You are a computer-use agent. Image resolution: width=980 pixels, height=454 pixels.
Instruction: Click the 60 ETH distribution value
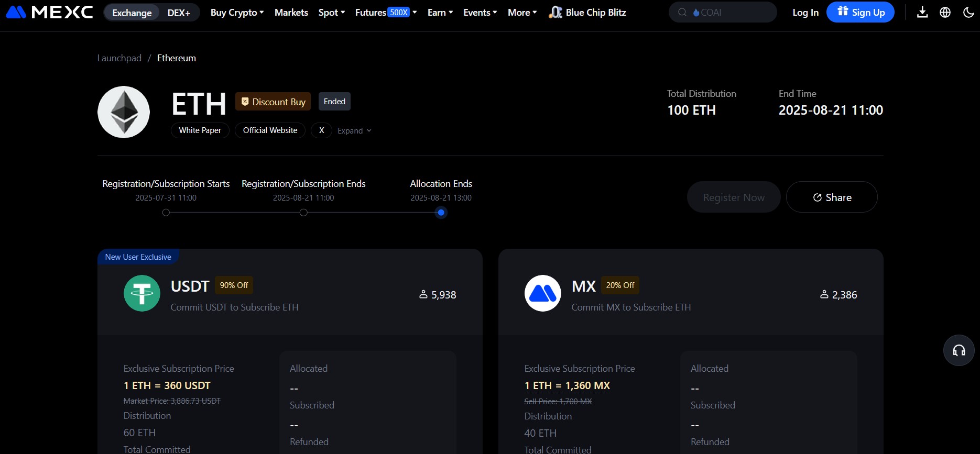139,433
